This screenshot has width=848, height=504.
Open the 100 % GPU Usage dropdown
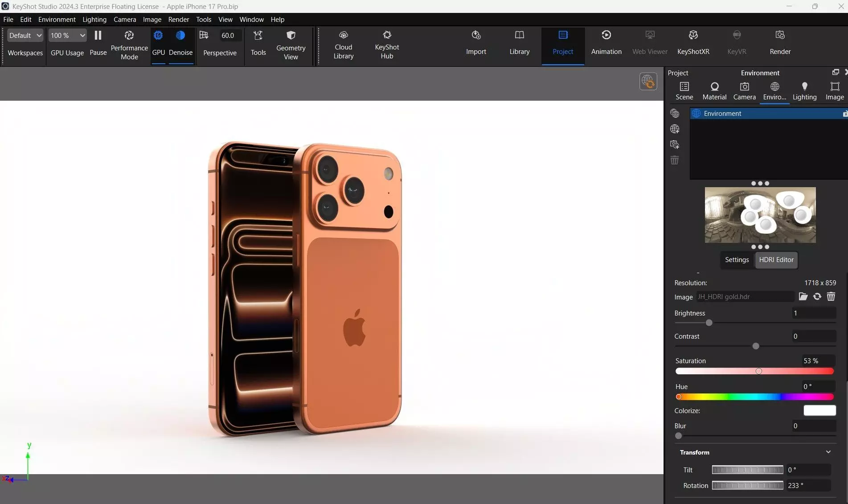coord(67,35)
